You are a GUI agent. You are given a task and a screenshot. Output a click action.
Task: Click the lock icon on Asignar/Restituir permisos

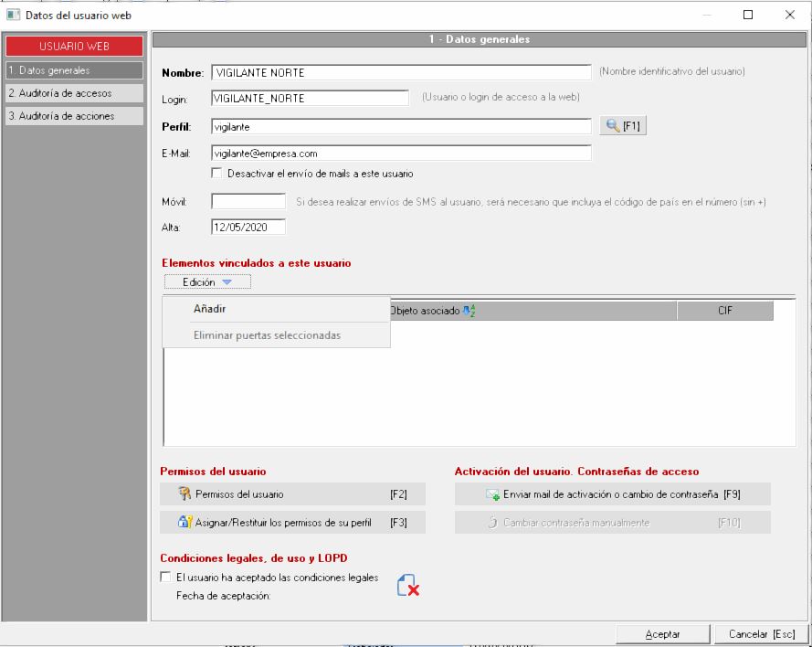184,522
